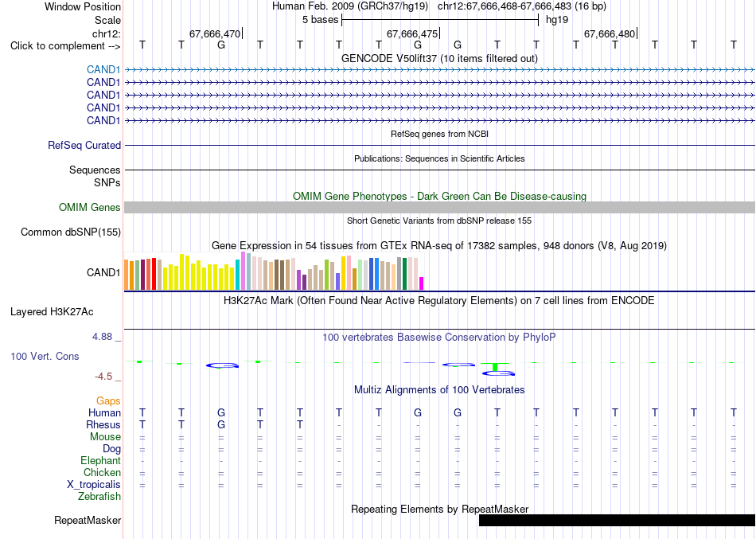This screenshot has height=539, width=756.
Task: Open OMIM Gene Phenotypes track title
Action: pos(440,197)
